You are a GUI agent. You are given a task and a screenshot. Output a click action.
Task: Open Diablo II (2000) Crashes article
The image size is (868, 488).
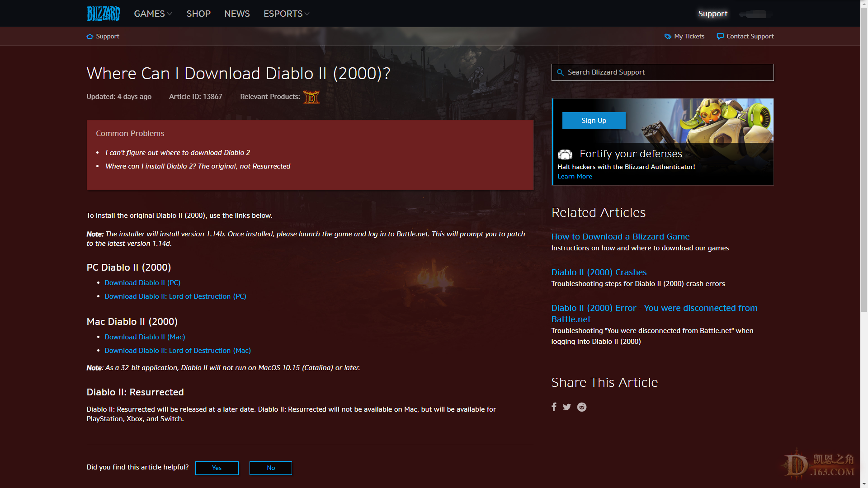tap(599, 272)
